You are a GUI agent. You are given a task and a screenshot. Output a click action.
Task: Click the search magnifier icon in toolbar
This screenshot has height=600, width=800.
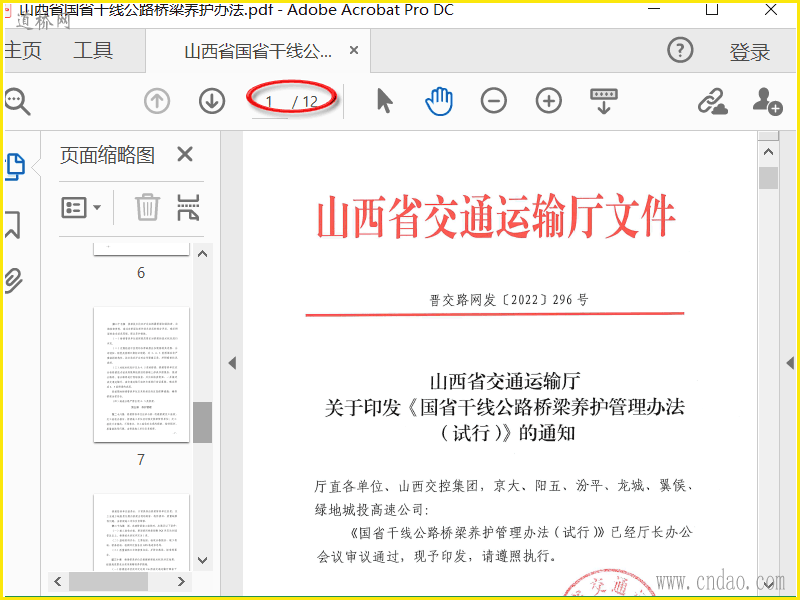17,101
